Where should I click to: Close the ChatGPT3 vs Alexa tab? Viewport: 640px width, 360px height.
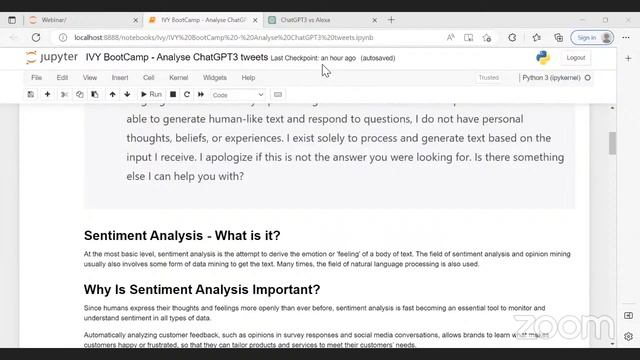pyautogui.click(x=374, y=20)
